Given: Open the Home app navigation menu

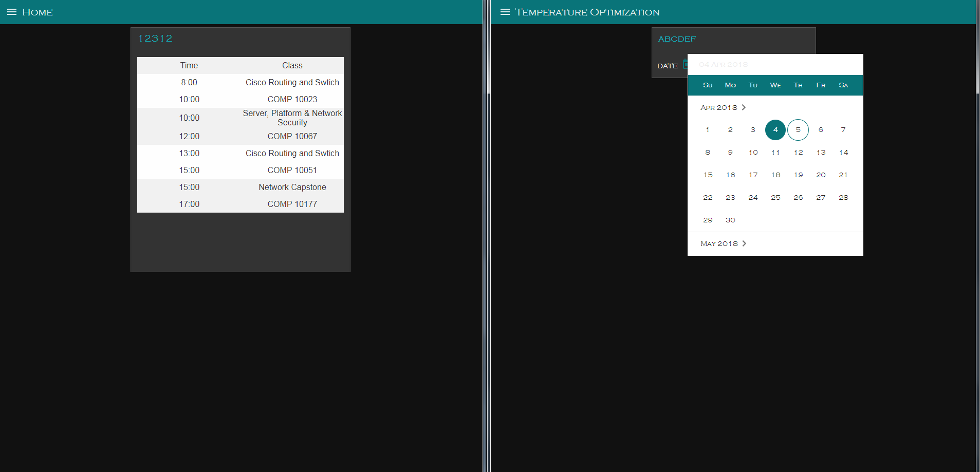Looking at the screenshot, I should coord(11,12).
